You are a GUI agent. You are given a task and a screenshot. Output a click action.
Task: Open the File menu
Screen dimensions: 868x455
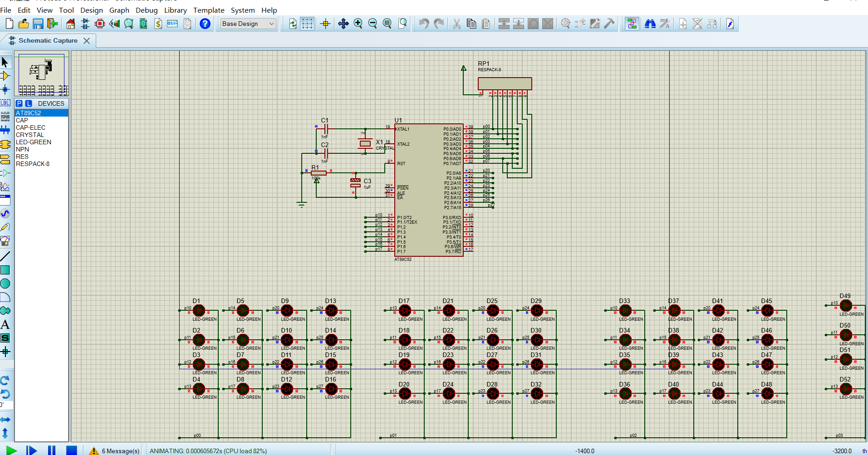point(6,10)
